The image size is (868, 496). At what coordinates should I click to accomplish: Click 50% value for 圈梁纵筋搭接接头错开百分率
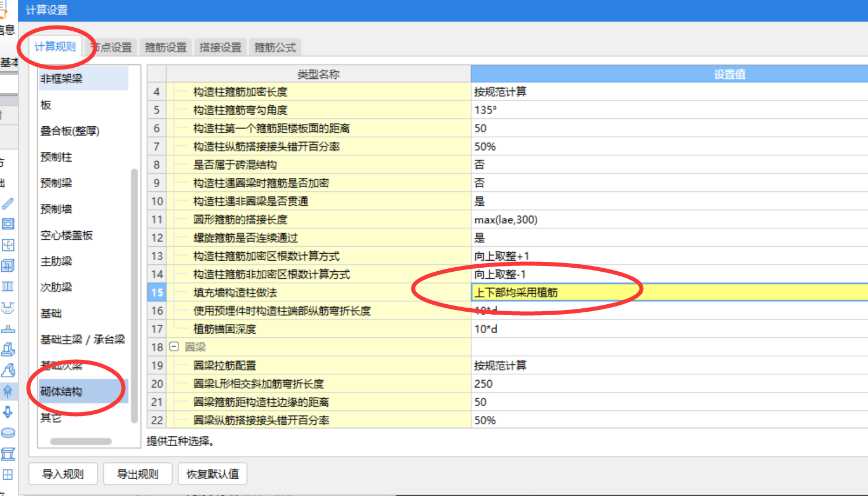point(670,420)
